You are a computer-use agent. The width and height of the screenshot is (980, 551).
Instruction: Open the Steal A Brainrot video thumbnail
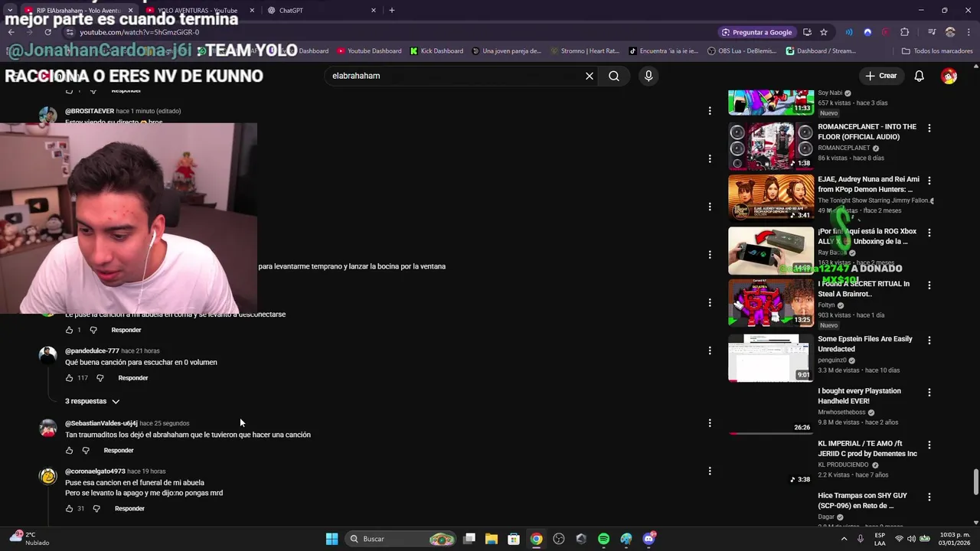(x=771, y=303)
